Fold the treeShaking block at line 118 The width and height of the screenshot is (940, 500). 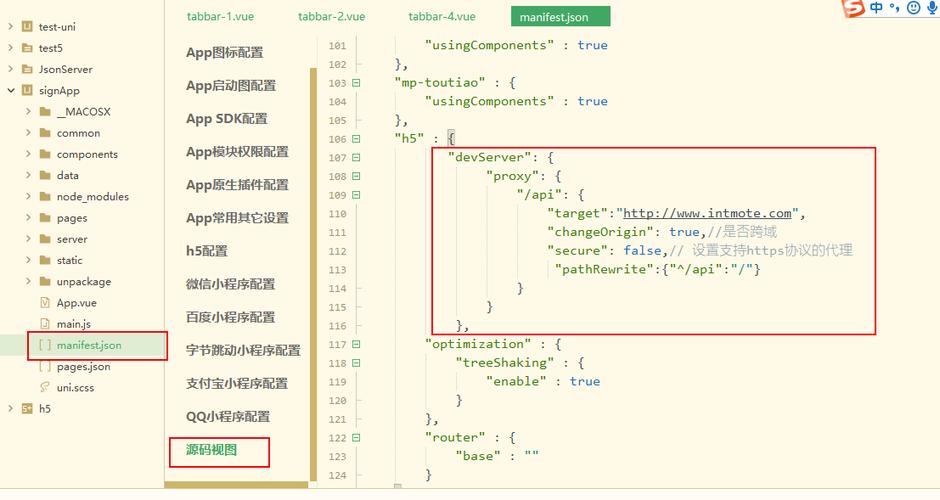[356, 363]
